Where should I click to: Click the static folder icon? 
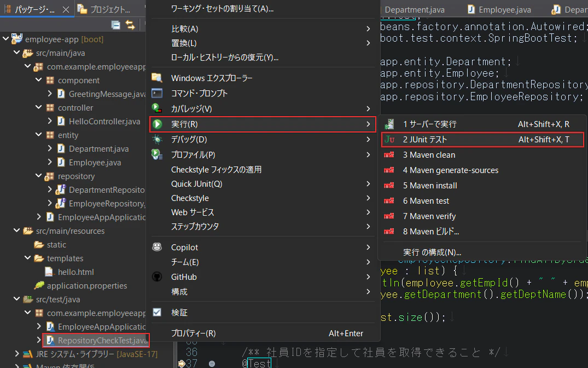39,244
